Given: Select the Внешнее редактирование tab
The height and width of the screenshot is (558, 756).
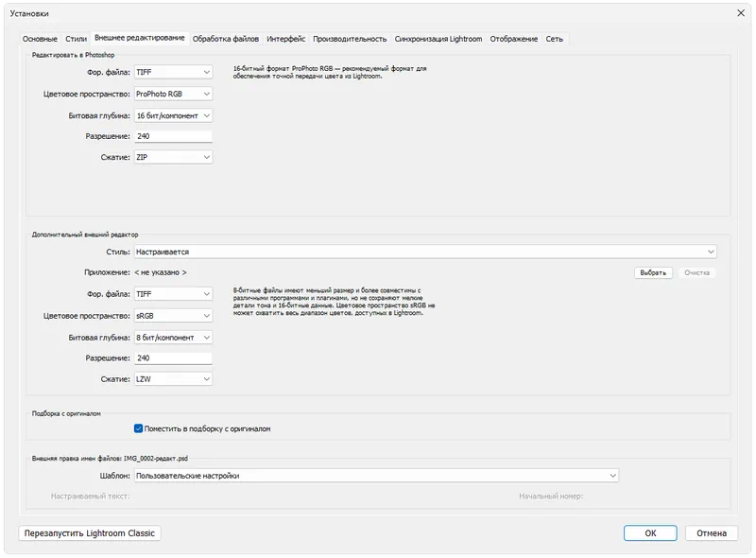Looking at the screenshot, I should [x=139, y=38].
